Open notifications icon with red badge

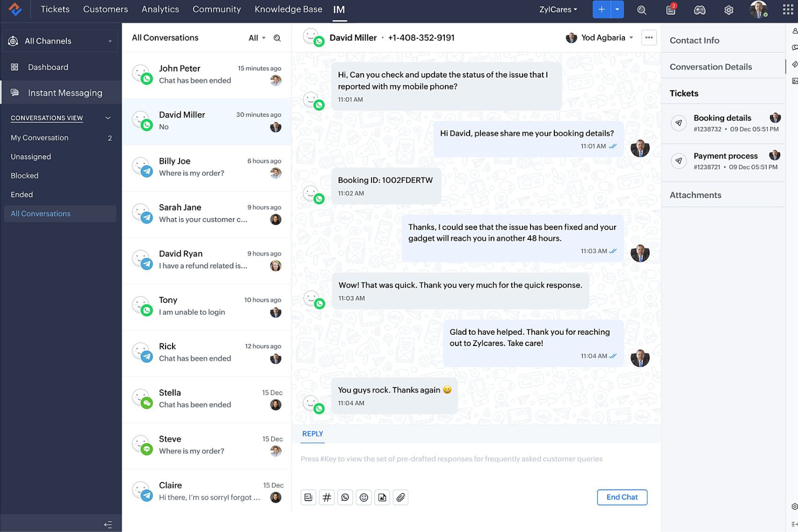click(x=671, y=9)
